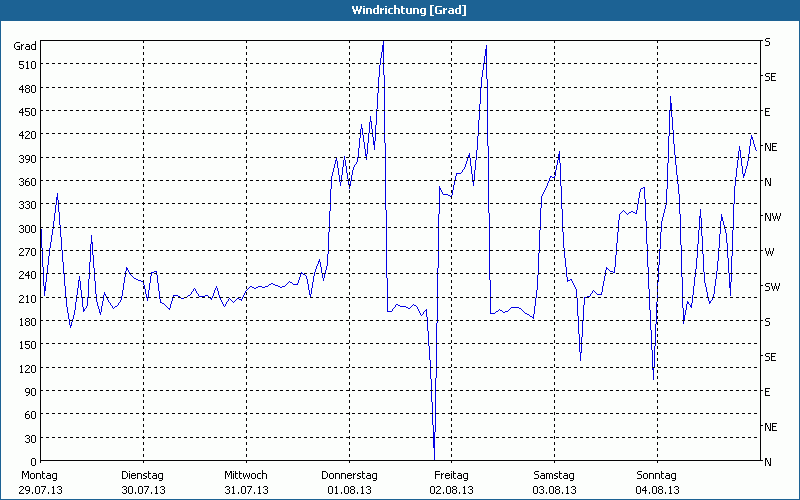Select the date 30.07.13
The image size is (800, 500).
pos(143,490)
